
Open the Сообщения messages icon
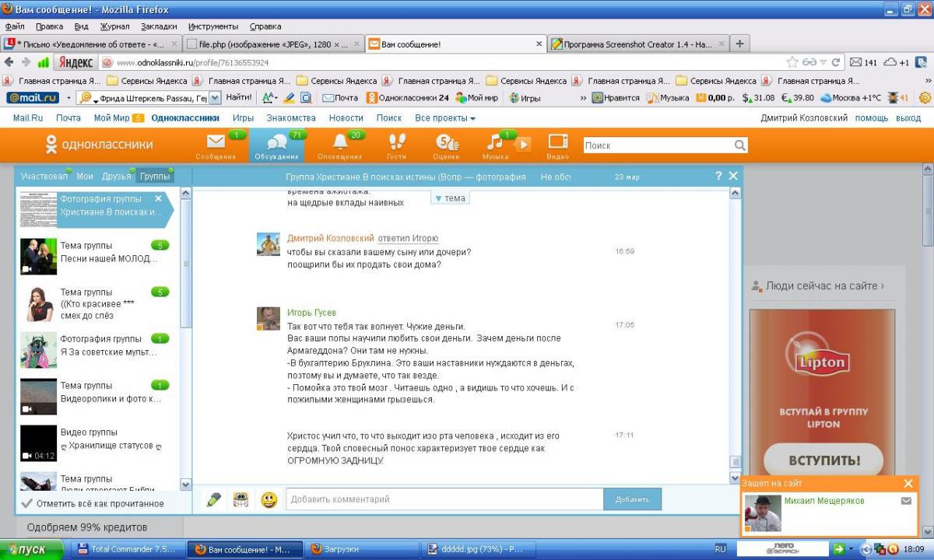tap(216, 143)
